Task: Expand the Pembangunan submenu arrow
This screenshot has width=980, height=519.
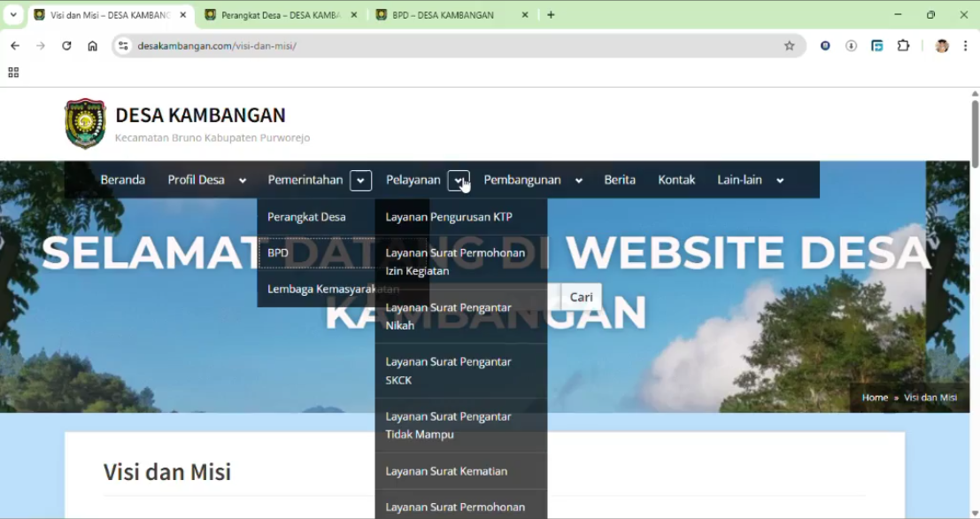Action: (578, 181)
